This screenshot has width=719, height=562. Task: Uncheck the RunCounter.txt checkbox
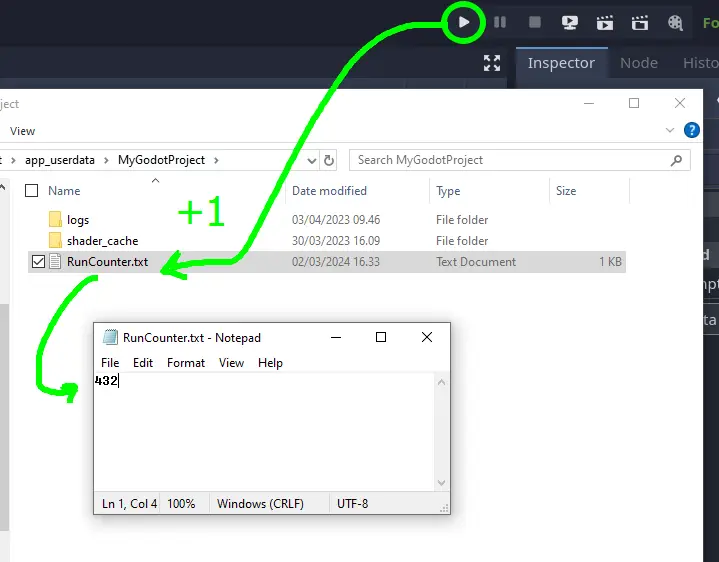pyautogui.click(x=39, y=262)
